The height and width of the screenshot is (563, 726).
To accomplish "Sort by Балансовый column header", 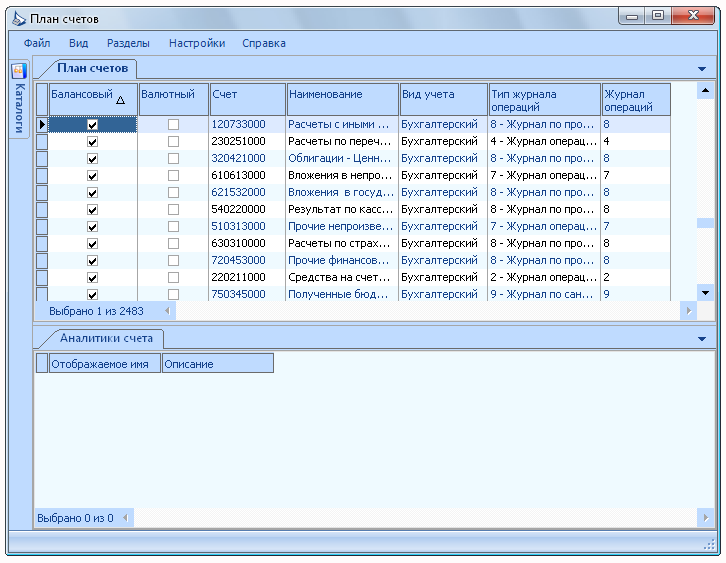I will (x=93, y=100).
